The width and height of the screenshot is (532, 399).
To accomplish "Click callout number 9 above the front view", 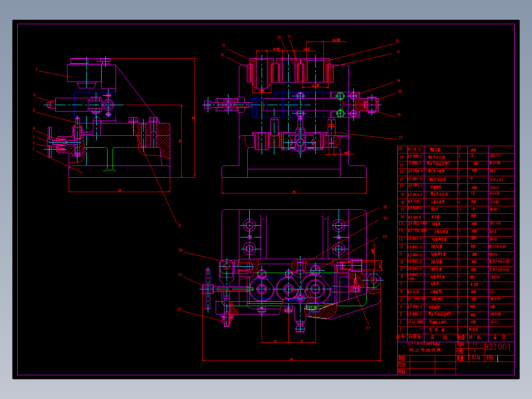I will pos(223,45).
